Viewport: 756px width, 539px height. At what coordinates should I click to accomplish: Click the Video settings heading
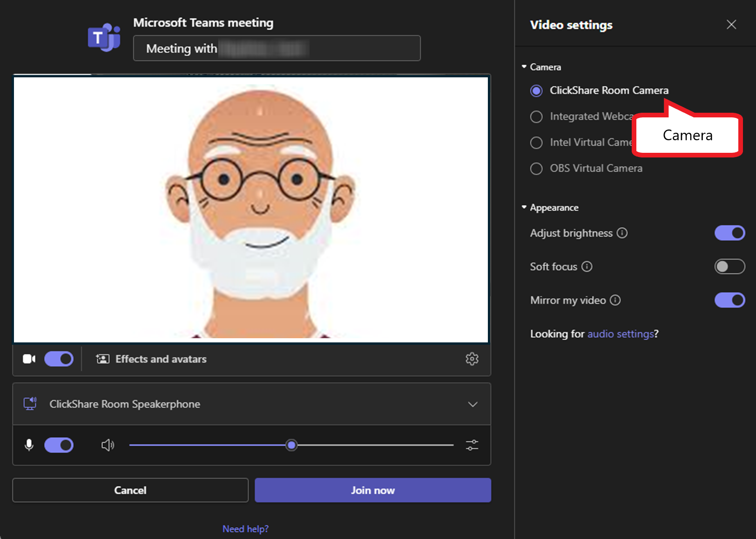pyautogui.click(x=571, y=25)
